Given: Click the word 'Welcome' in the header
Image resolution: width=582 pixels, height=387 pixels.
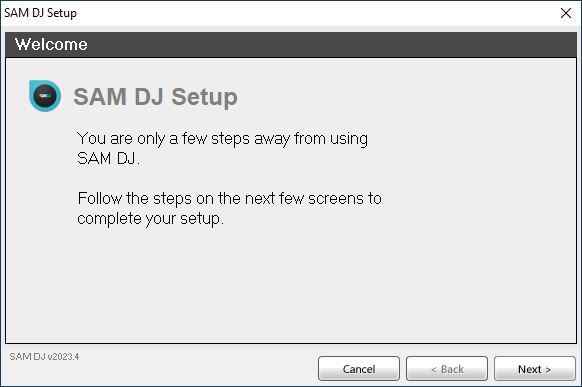Looking at the screenshot, I should (x=51, y=45).
